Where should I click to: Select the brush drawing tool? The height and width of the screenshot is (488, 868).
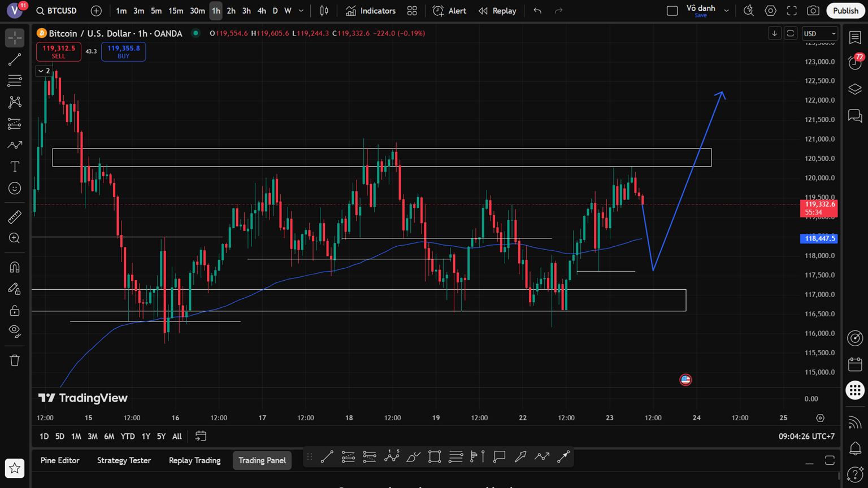click(x=15, y=145)
